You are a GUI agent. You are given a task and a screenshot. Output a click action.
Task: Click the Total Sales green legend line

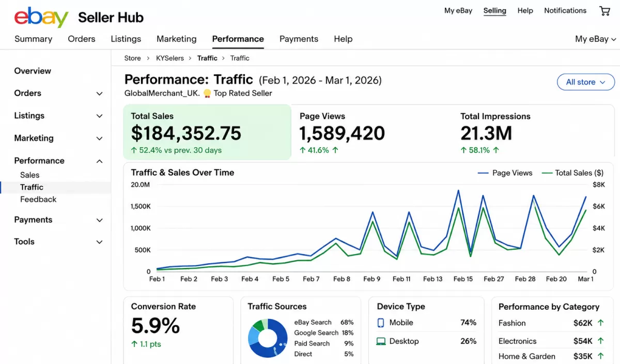(x=546, y=173)
